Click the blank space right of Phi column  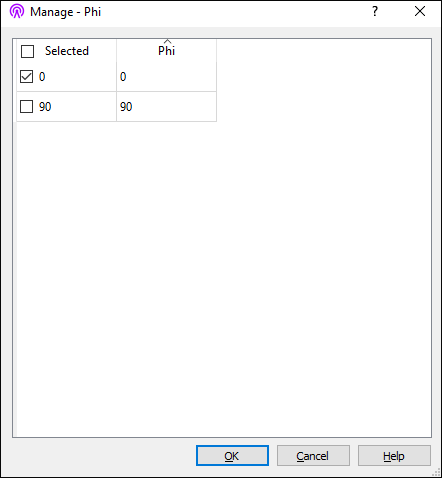(x=323, y=80)
